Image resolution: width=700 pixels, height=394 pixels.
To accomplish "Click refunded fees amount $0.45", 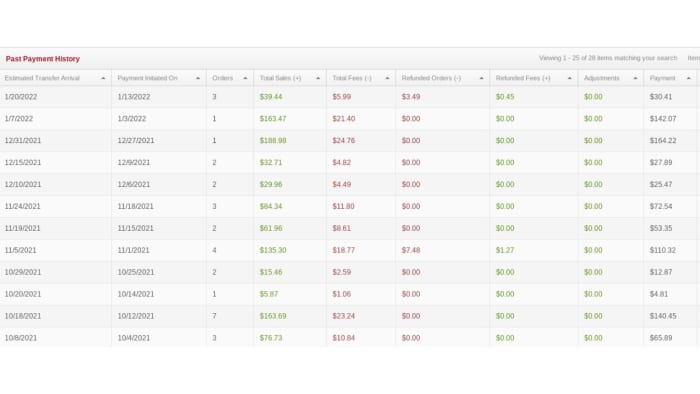I will 505,97.
